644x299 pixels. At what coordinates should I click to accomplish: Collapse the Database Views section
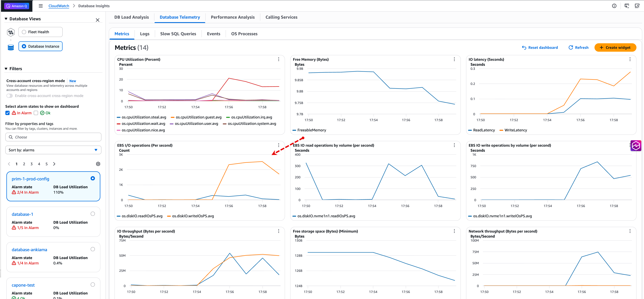click(x=6, y=19)
